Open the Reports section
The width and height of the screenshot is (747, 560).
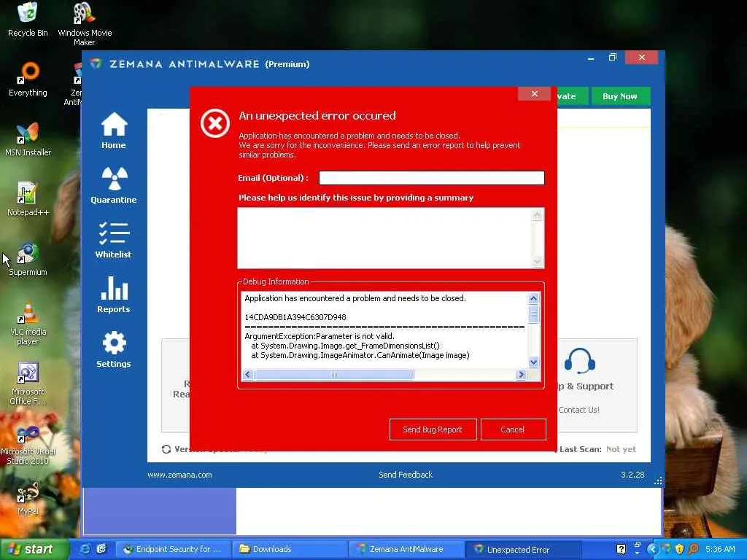[113, 295]
